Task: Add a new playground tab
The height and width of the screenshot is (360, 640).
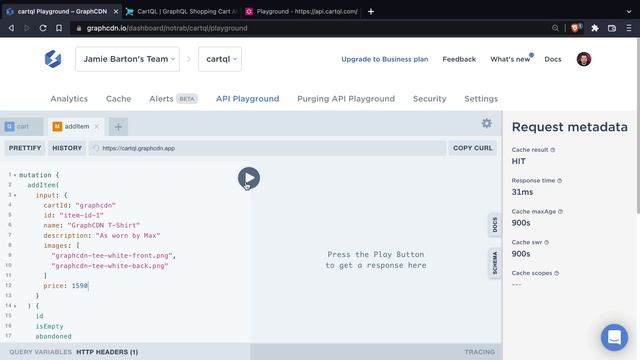Action: tap(118, 127)
